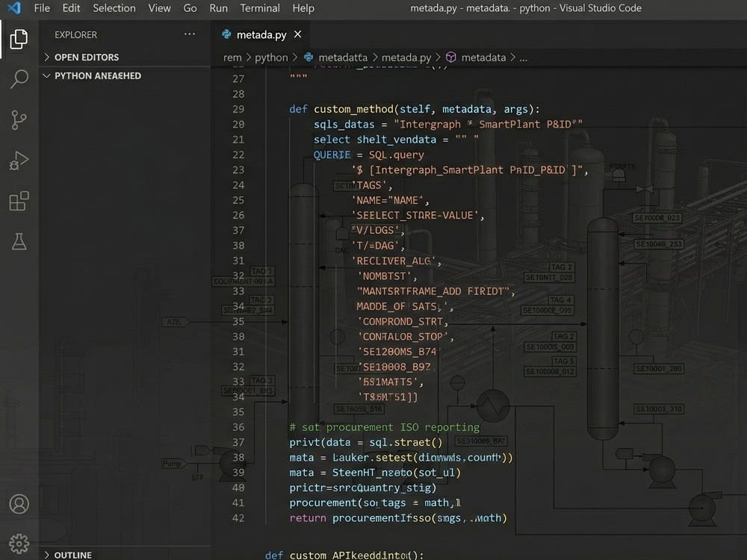Viewport: 747px width, 560px height.
Task: Collapse the PYTHON ANEAEHED folder section
Action: click(x=92, y=75)
